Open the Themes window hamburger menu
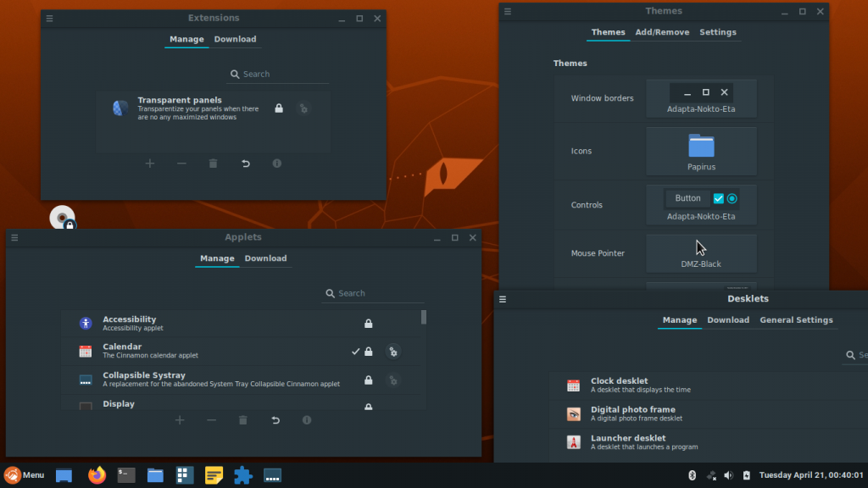 507,11
